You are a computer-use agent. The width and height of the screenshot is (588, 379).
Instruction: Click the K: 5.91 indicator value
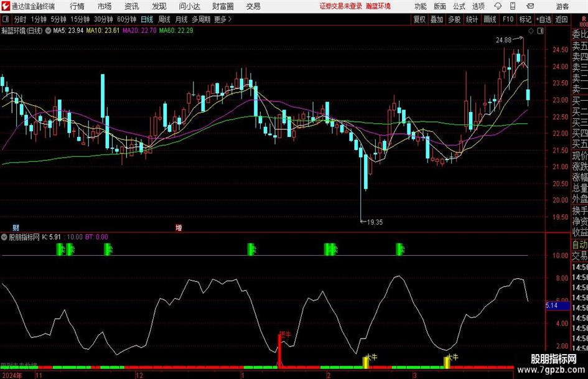[52, 236]
